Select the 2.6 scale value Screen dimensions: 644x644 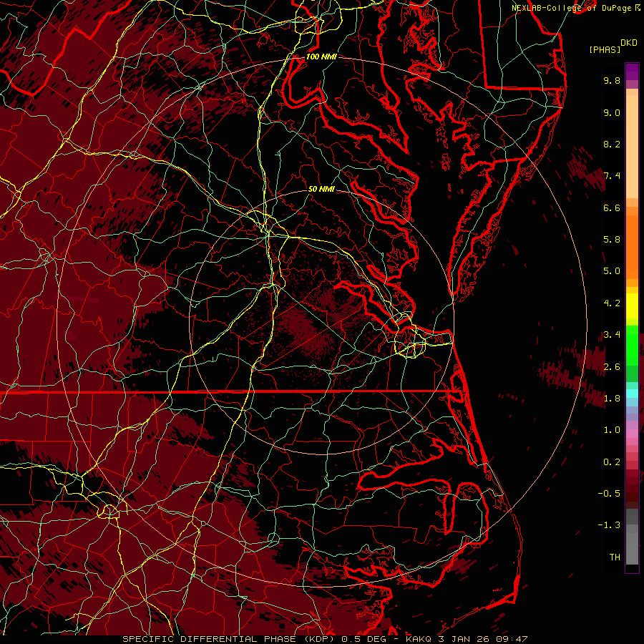pyautogui.click(x=612, y=367)
